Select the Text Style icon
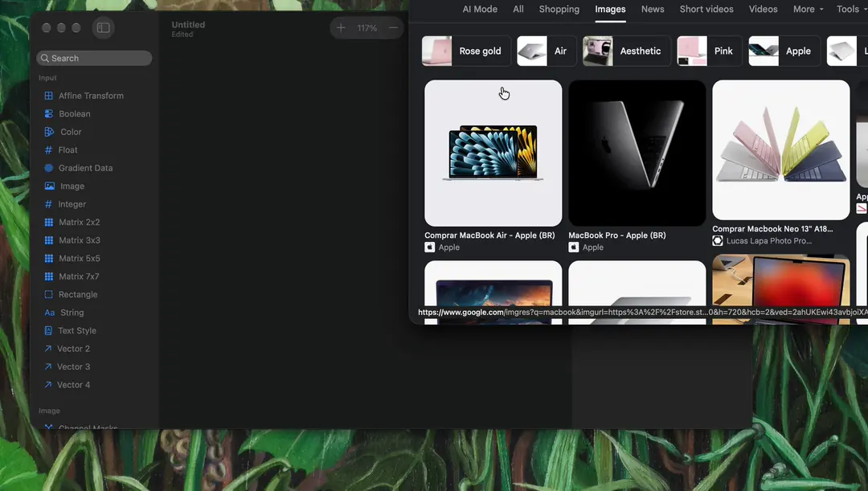The height and width of the screenshot is (491, 868). point(48,330)
